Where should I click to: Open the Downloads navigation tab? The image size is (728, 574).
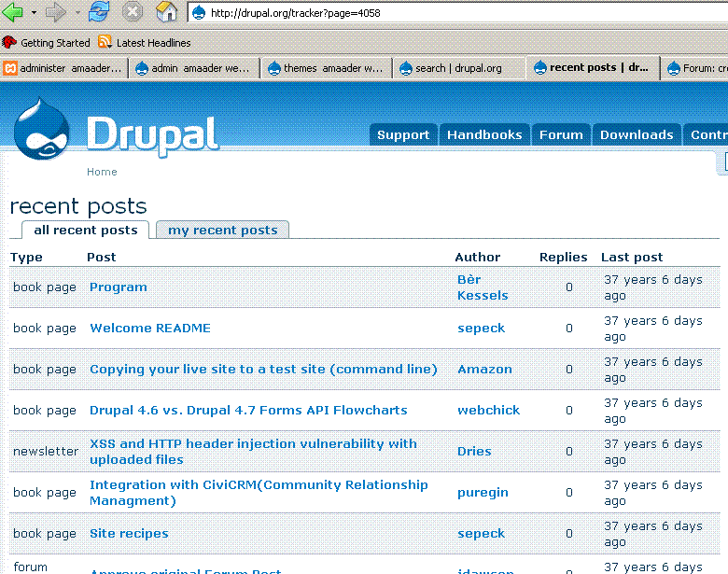click(637, 134)
